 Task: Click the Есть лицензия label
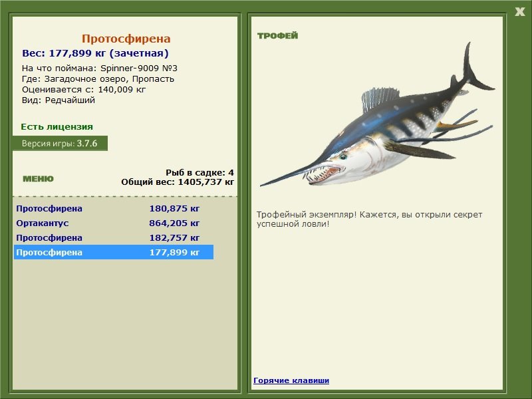pos(57,127)
